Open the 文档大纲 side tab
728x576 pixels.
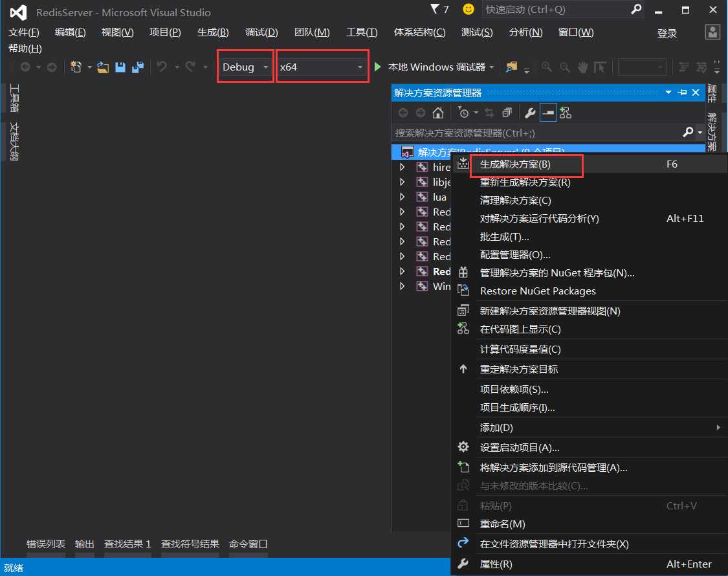pyautogui.click(x=14, y=142)
